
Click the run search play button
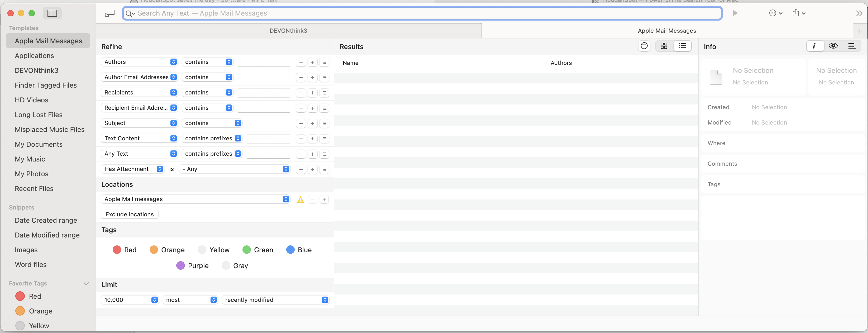tap(735, 13)
